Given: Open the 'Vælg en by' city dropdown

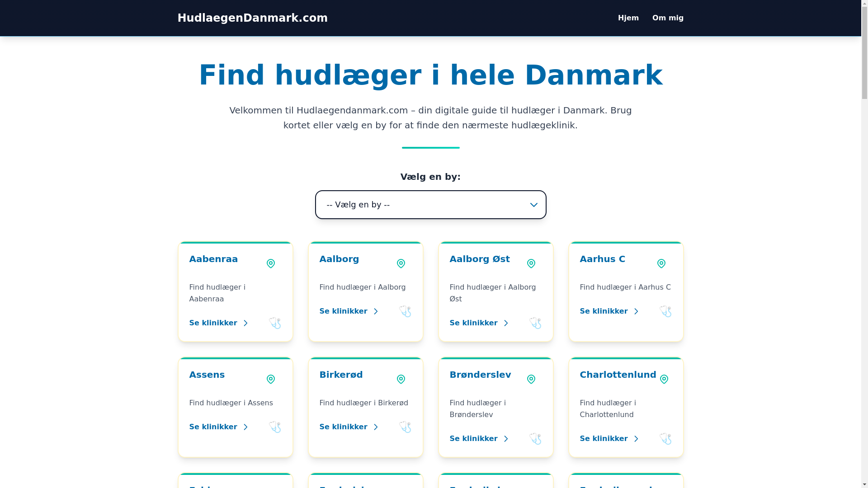Looking at the screenshot, I should pyautogui.click(x=430, y=205).
